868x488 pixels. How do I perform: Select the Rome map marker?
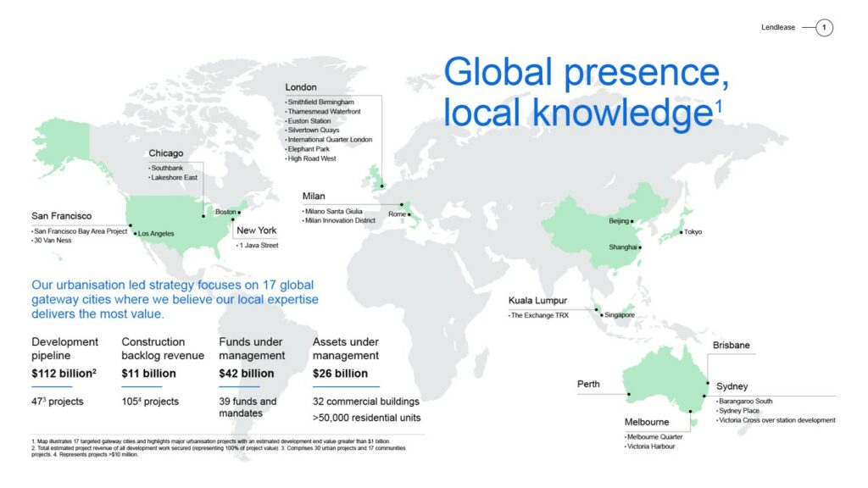409,214
